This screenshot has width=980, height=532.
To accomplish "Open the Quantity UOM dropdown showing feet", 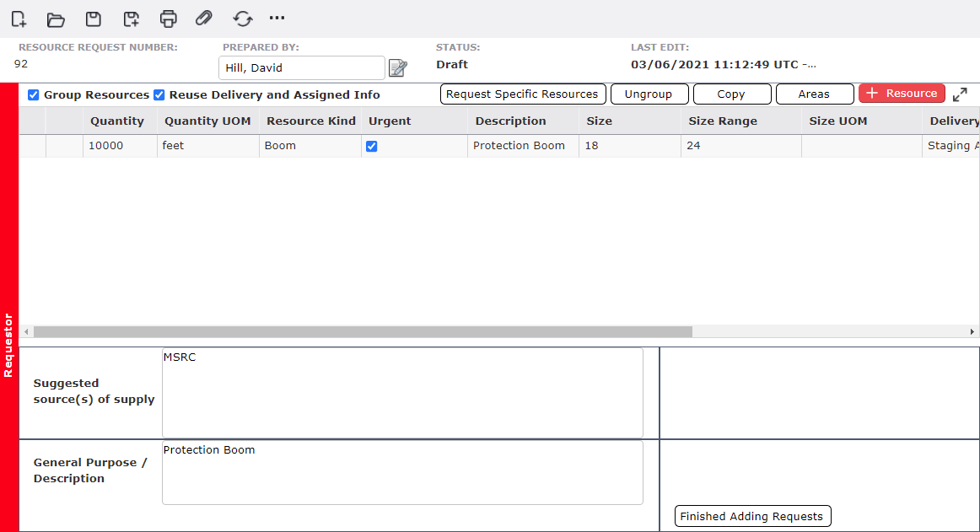I will click(207, 145).
